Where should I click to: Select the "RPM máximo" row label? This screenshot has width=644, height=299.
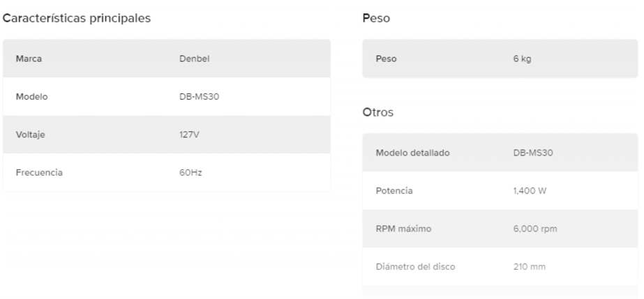[x=403, y=229]
